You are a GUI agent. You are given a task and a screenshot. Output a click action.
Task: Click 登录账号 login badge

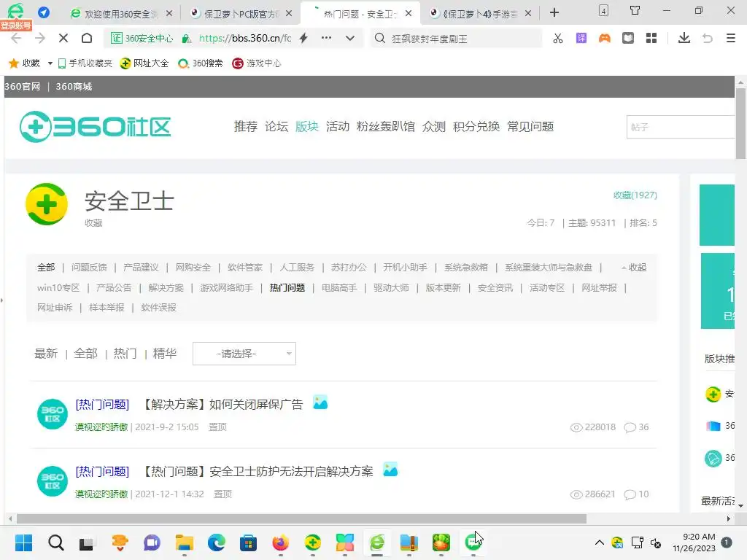click(x=16, y=26)
